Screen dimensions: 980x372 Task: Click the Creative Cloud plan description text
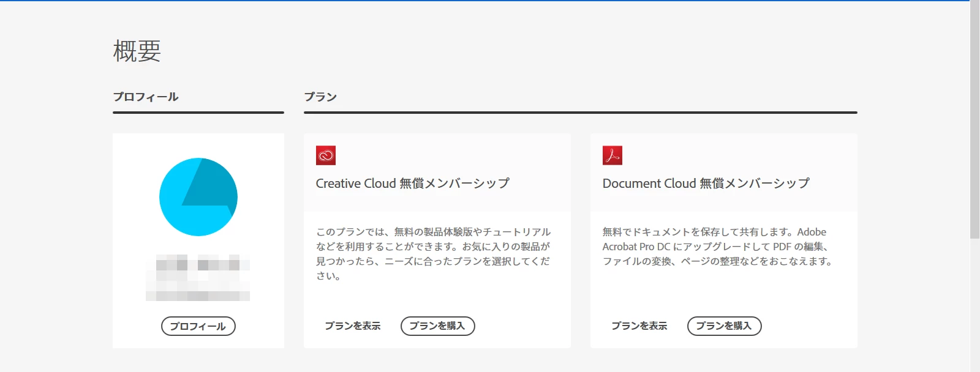tap(433, 254)
